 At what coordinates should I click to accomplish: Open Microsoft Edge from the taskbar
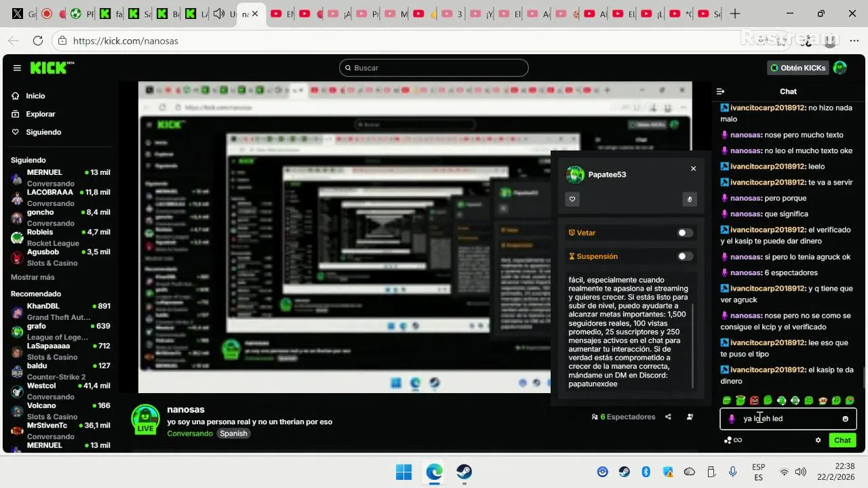[434, 472]
